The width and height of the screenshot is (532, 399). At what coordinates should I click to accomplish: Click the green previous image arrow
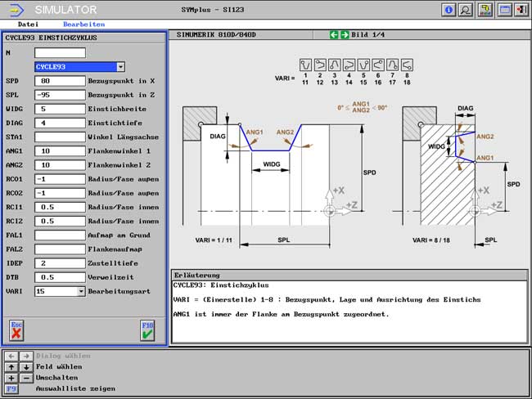point(334,34)
